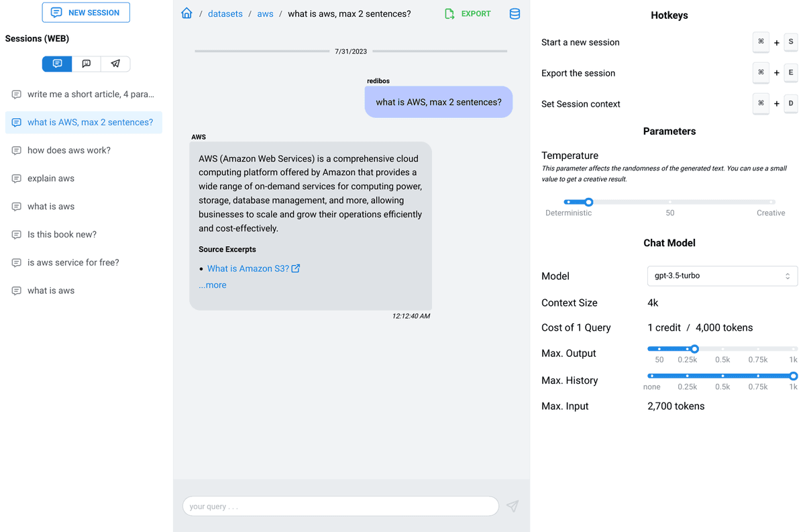The width and height of the screenshot is (805, 532).
Task: Click the NEW SESSION button
Action: [86, 12]
